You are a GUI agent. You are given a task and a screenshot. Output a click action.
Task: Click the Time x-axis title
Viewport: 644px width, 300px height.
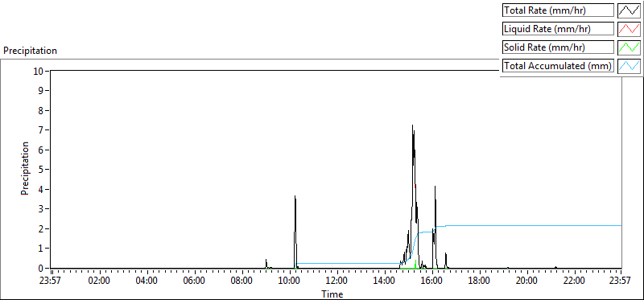pos(332,294)
